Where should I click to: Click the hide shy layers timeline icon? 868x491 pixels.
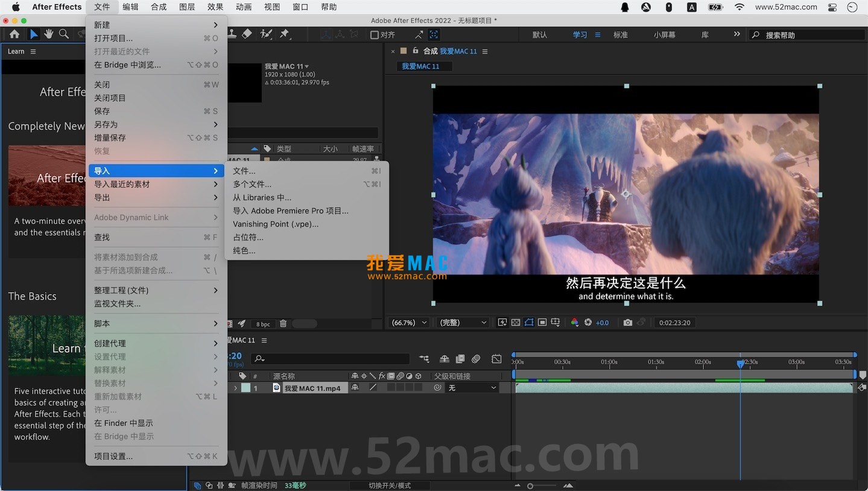445,359
